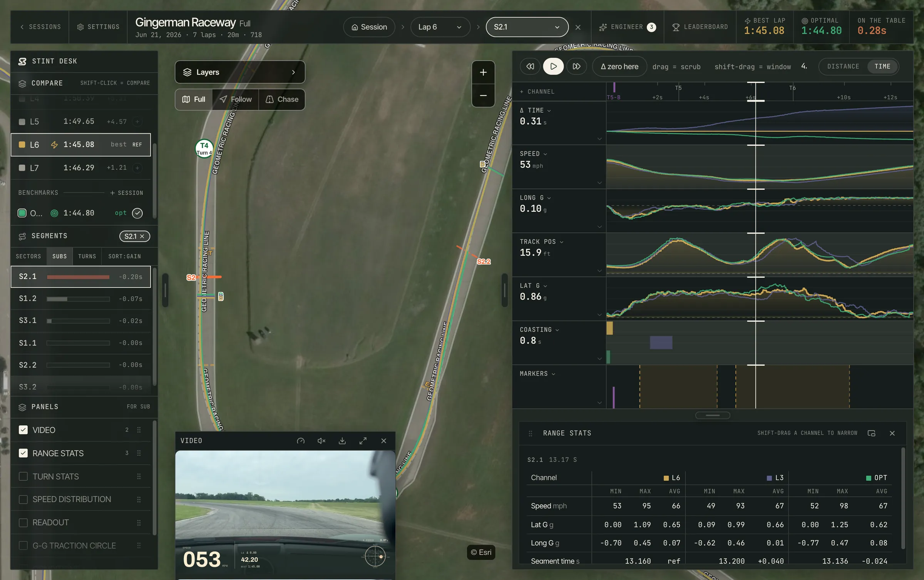Click the Δ zero here button
This screenshot has width=924, height=580.
click(619, 66)
